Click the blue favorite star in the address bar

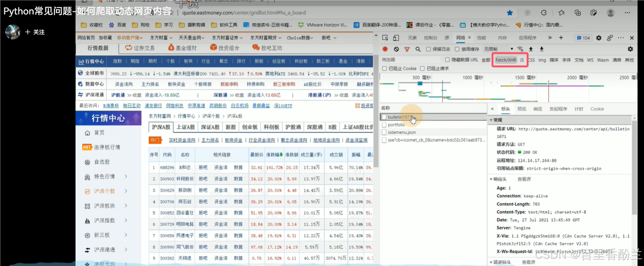(510, 13)
